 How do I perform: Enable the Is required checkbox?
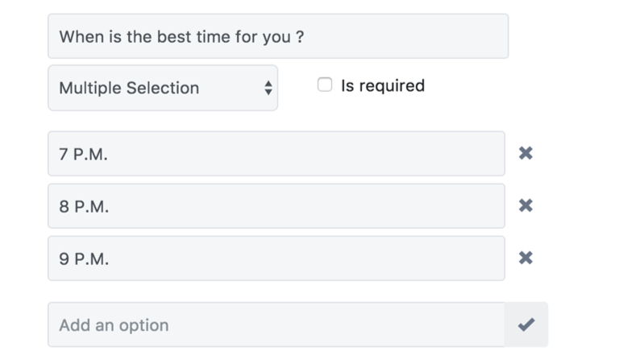coord(325,85)
